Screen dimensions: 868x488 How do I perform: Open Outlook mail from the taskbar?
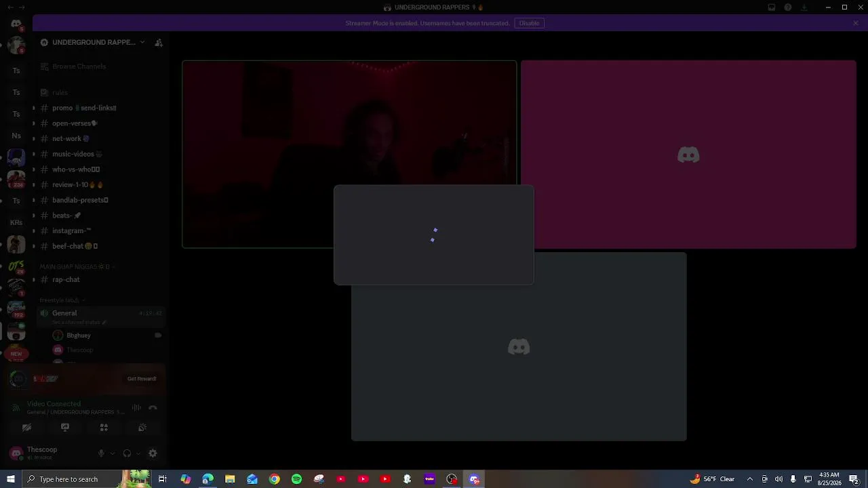[252, 479]
